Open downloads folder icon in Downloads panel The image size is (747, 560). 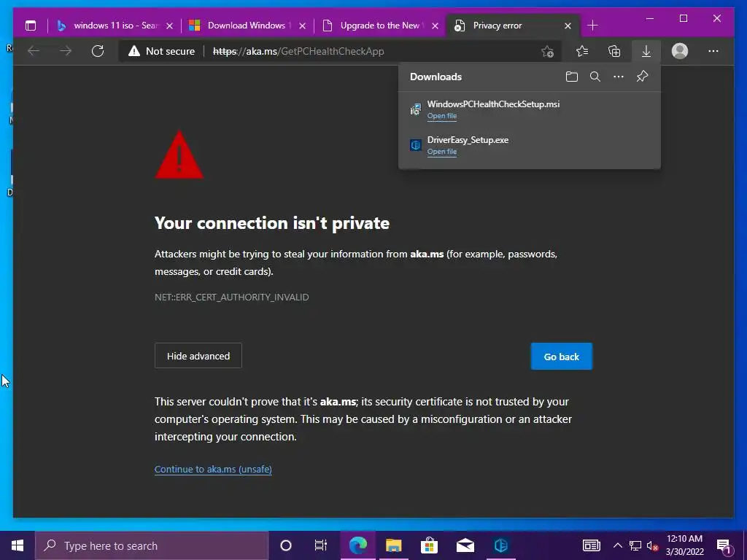[x=572, y=77]
